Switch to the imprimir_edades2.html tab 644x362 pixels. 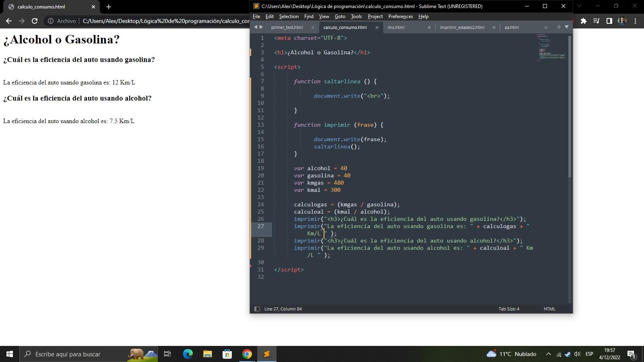coord(462,27)
